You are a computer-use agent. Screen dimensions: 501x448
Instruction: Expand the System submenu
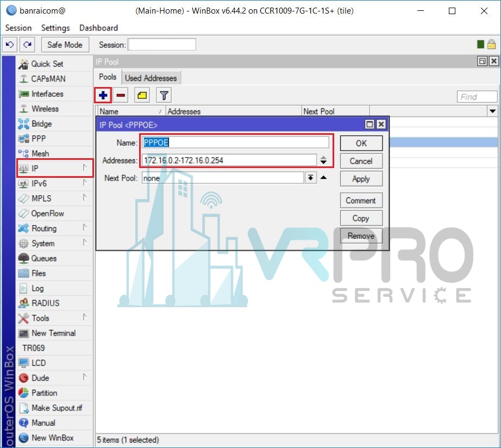click(85, 242)
